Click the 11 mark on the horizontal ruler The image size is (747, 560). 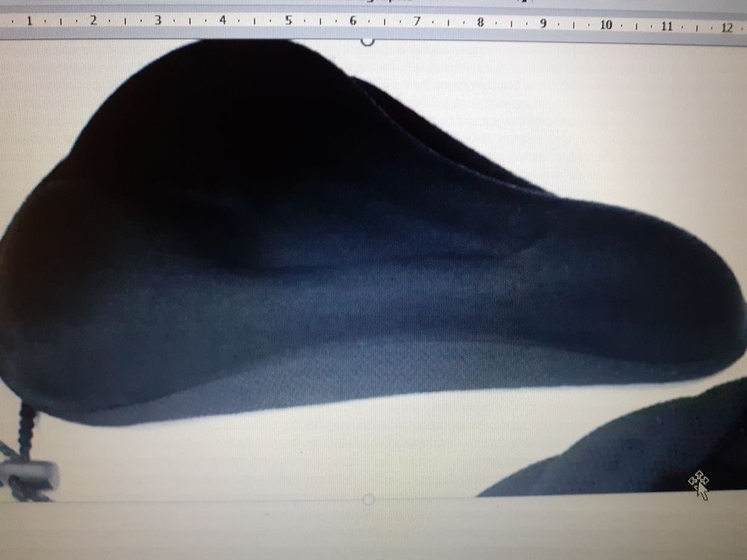coord(666,26)
